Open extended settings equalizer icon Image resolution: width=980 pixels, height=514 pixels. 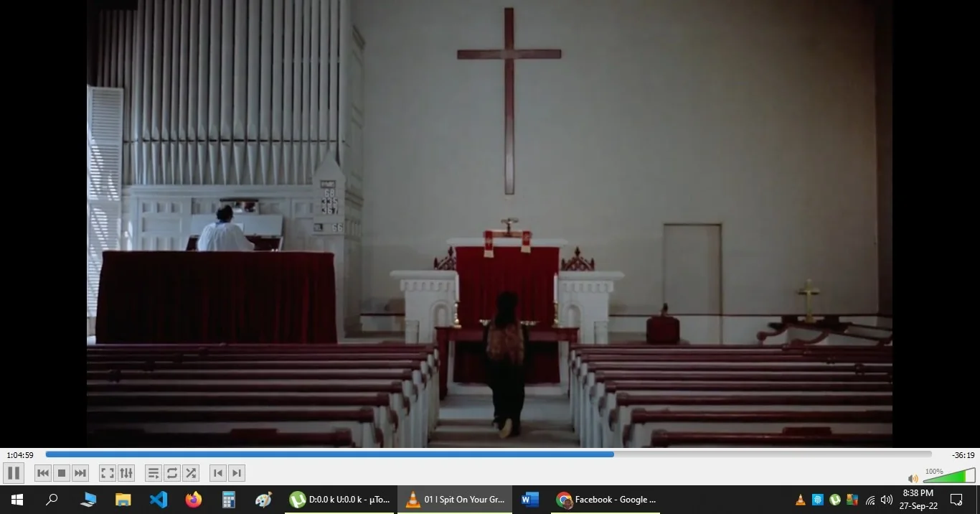126,473
